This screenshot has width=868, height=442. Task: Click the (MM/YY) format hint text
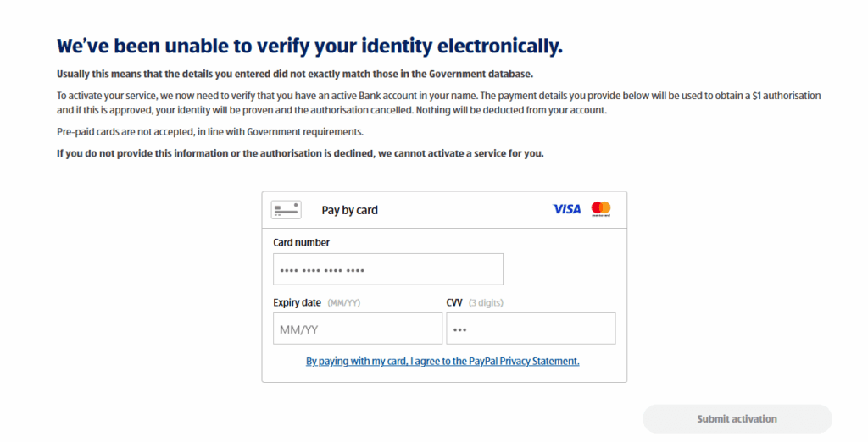tap(349, 303)
